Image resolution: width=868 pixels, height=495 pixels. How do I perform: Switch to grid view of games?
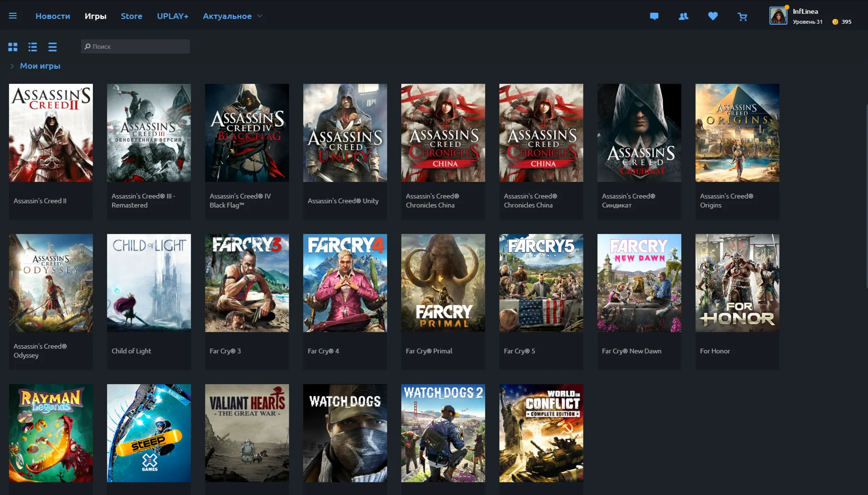click(x=13, y=47)
